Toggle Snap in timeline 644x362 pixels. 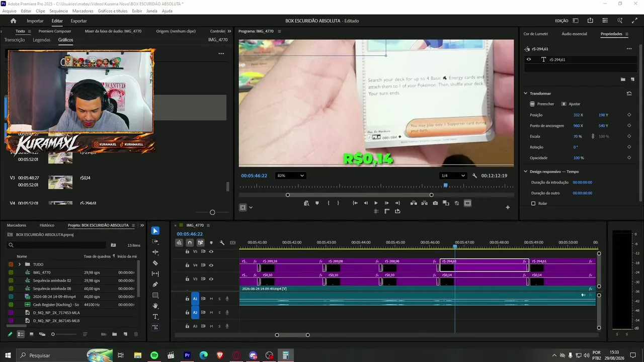coord(190,243)
